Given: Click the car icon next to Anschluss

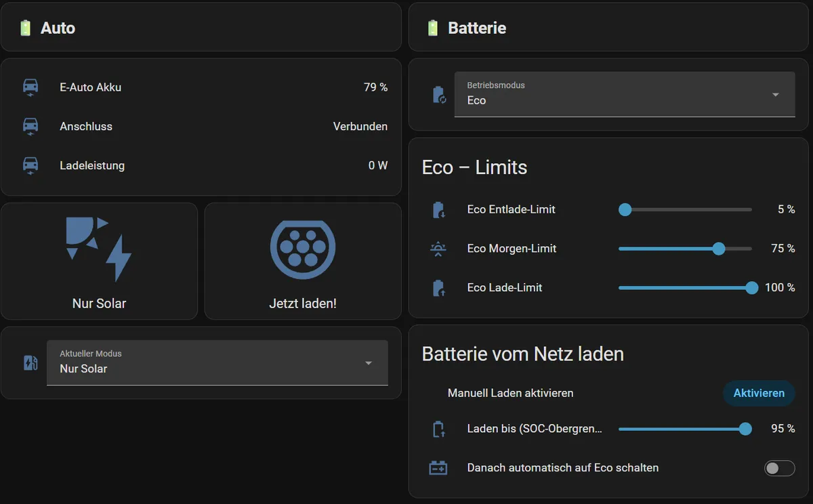Looking at the screenshot, I should 30,127.
